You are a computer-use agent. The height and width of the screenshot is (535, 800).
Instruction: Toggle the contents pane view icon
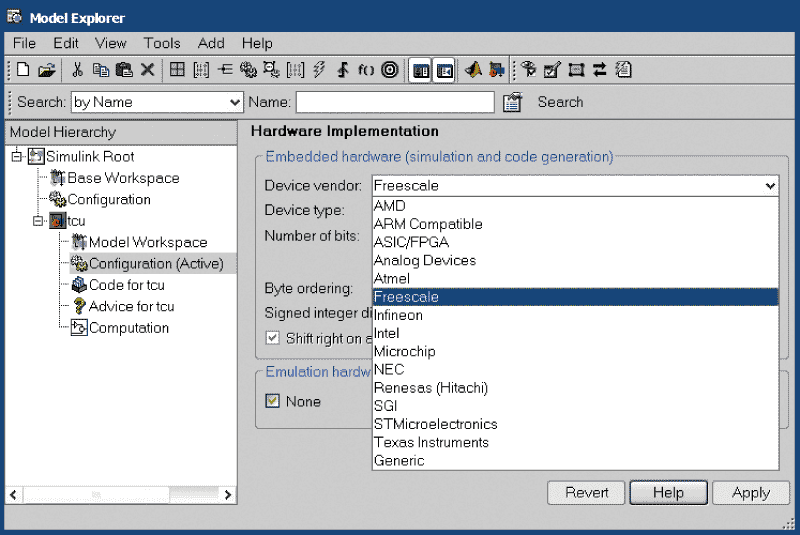421,71
